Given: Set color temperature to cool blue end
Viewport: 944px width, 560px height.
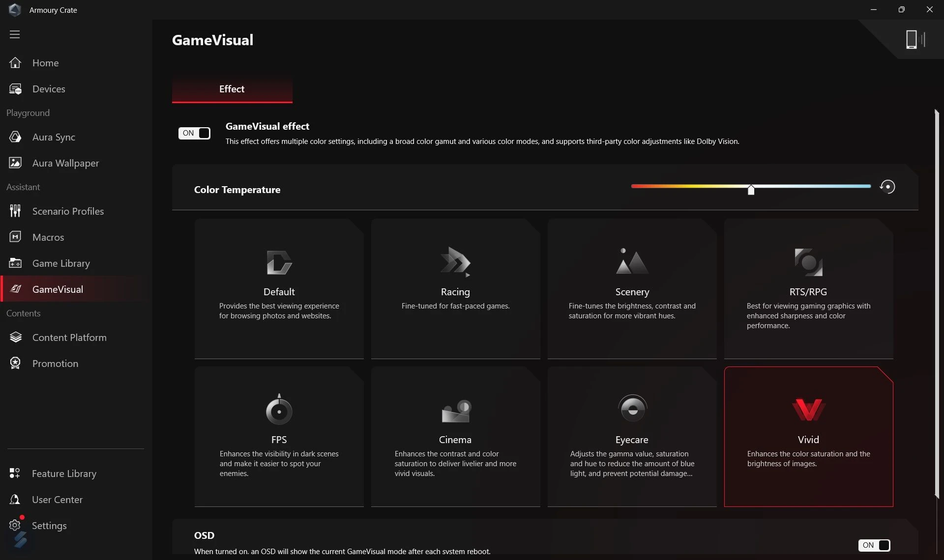Looking at the screenshot, I should [869, 186].
